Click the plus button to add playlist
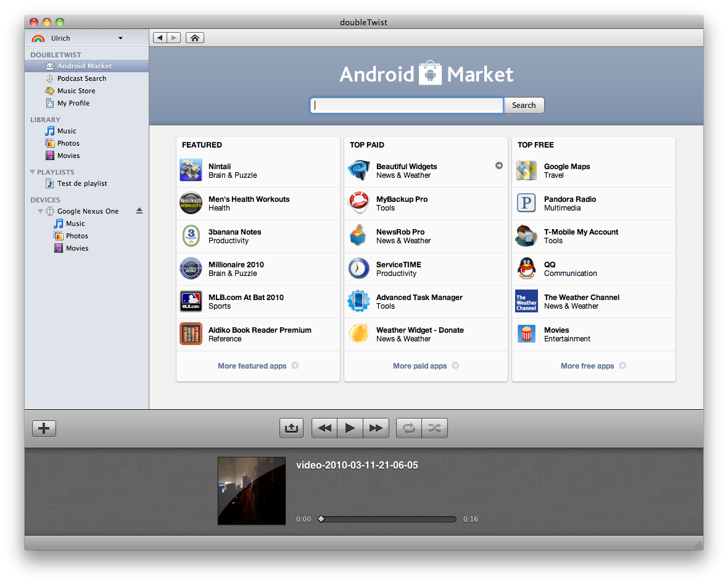Viewport: 728px width, 584px height. pos(44,428)
